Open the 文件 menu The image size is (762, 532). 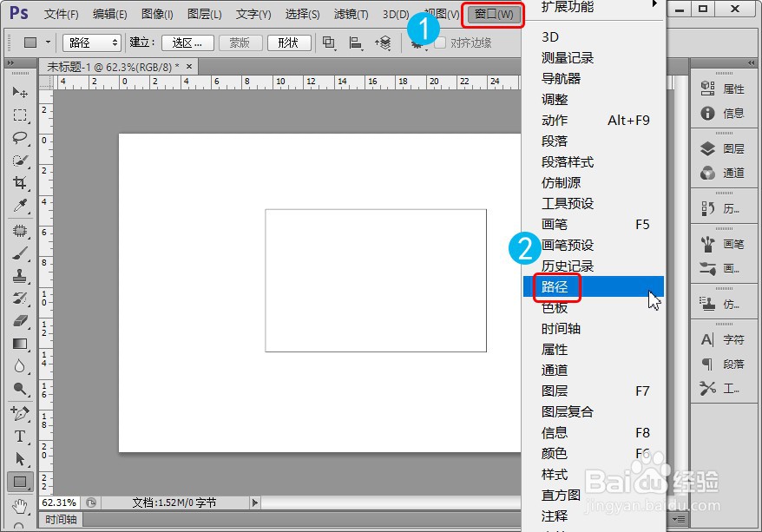point(59,14)
